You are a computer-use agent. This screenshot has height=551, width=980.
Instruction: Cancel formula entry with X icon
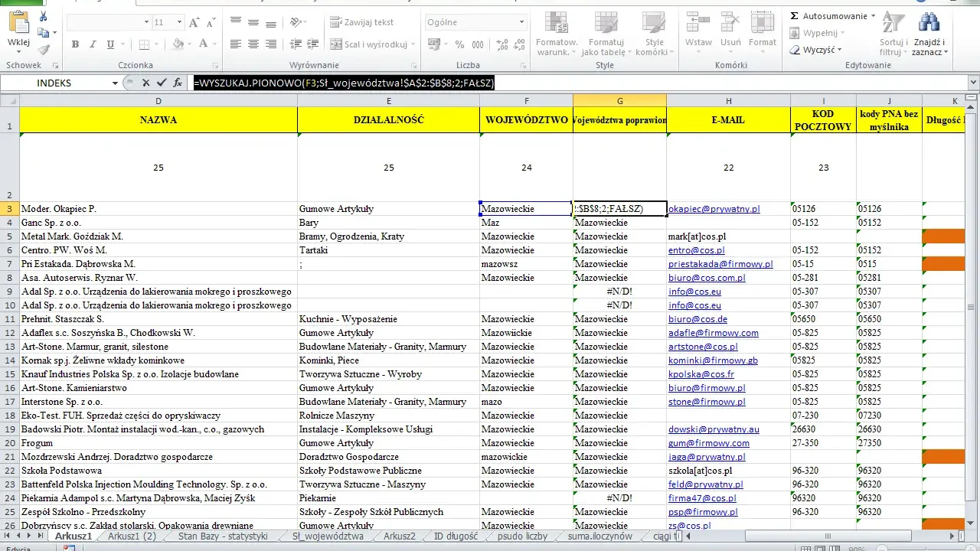pos(145,83)
